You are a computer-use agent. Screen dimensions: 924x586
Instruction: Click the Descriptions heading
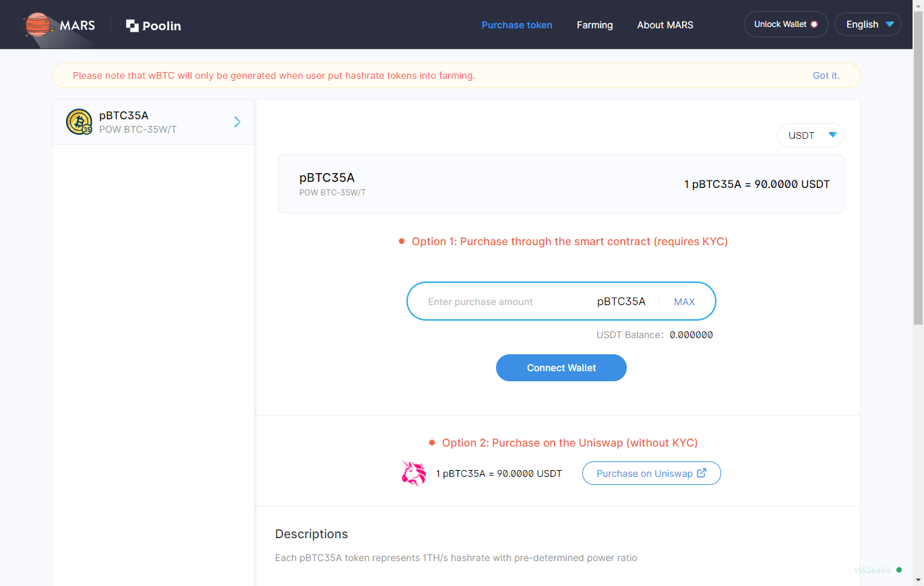click(x=311, y=534)
